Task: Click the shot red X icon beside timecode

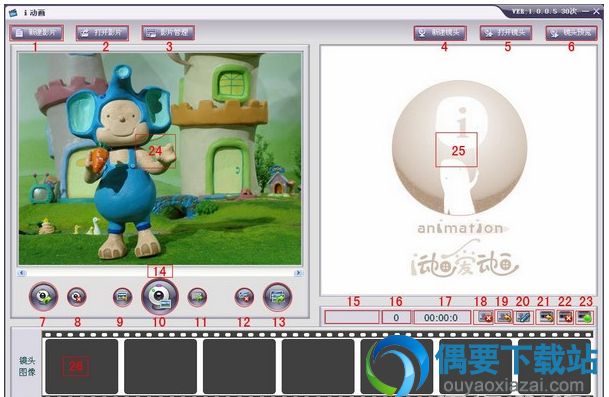Action: tap(485, 317)
